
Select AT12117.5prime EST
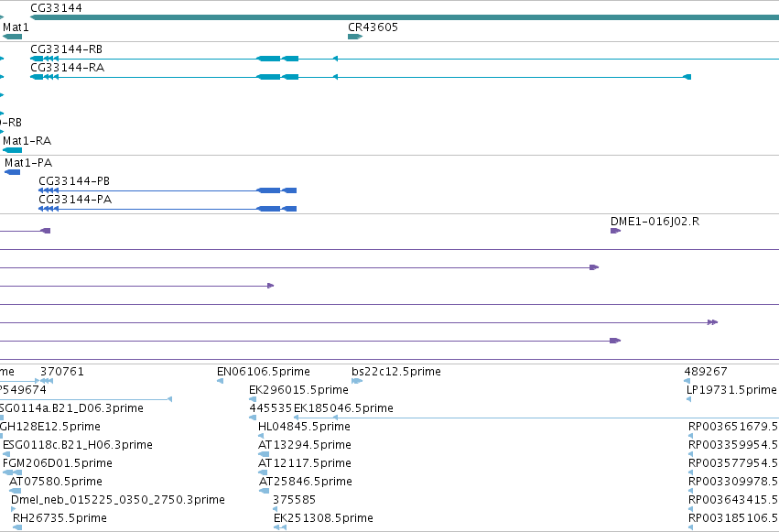point(264,472)
